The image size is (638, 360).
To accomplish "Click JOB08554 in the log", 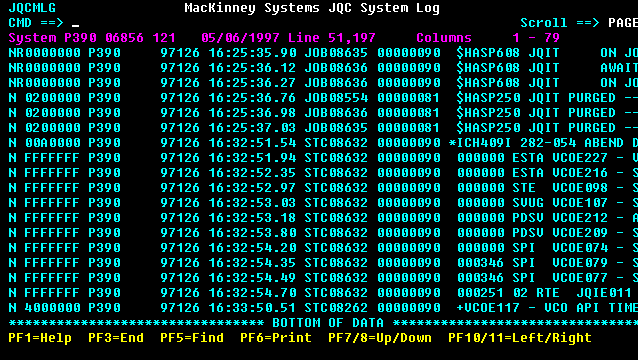I will [x=336, y=98].
